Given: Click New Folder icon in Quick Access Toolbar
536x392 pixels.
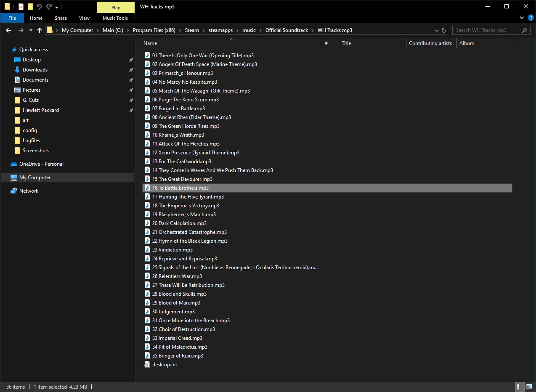Looking at the screenshot, I should [30, 7].
